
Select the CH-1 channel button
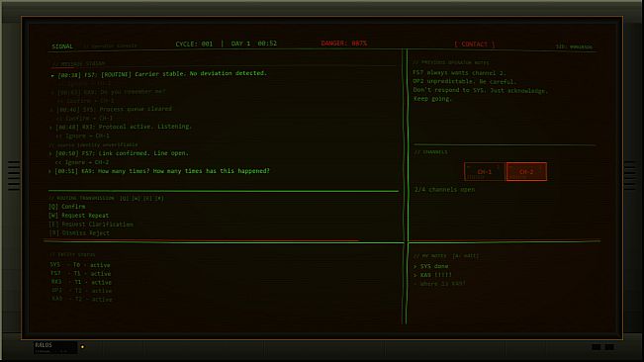485,171
